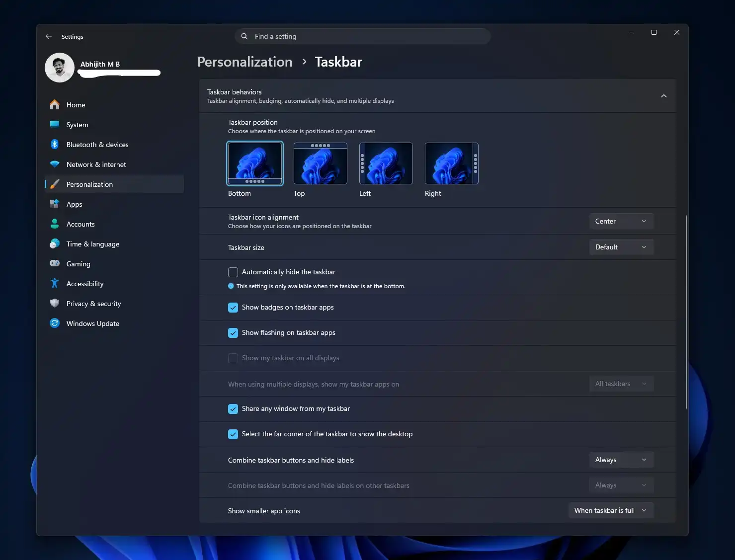Click the Network wifi icon
Image resolution: width=735 pixels, height=560 pixels.
[55, 164]
